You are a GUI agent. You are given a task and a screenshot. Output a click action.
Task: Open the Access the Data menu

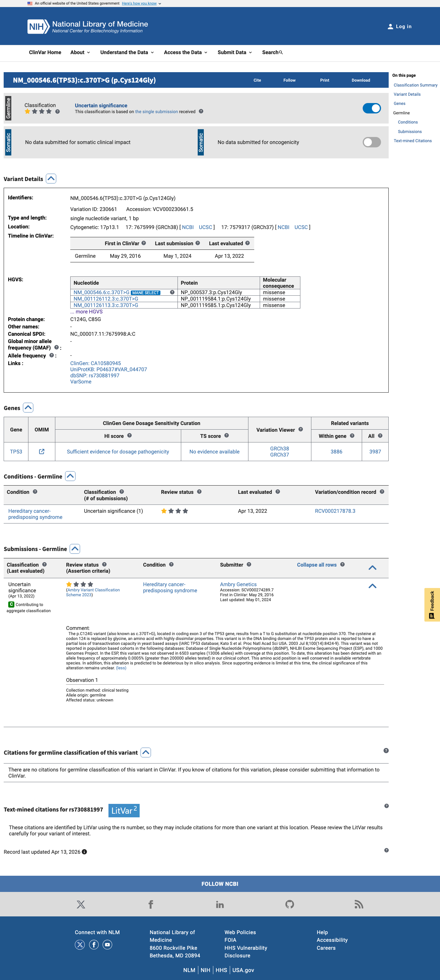pyautogui.click(x=185, y=53)
